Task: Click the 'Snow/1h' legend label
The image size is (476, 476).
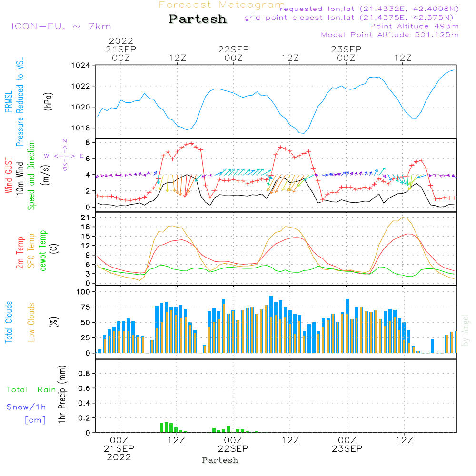Action: 26,407
